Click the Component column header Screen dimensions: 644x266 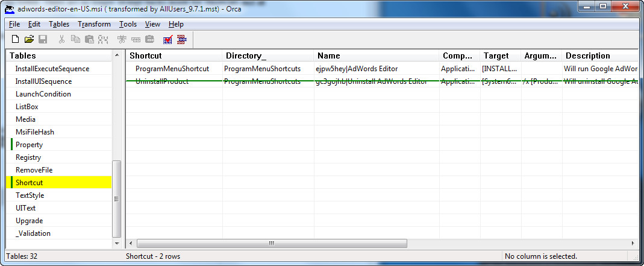click(x=460, y=55)
